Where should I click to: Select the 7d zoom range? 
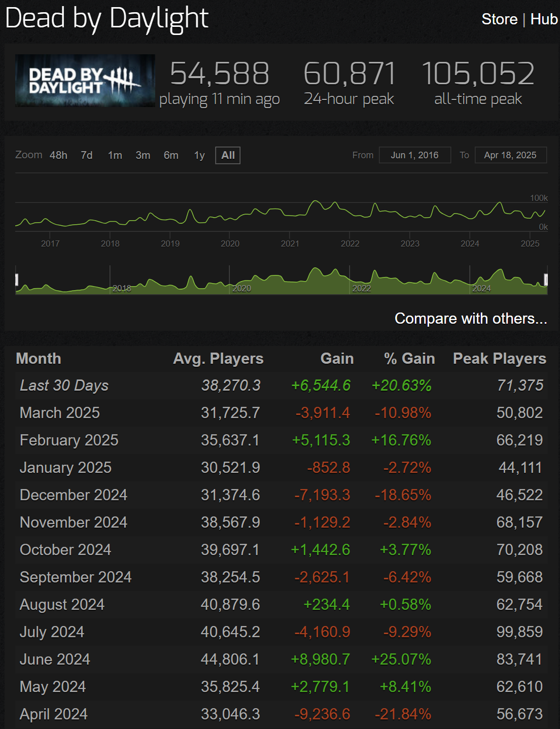86,155
